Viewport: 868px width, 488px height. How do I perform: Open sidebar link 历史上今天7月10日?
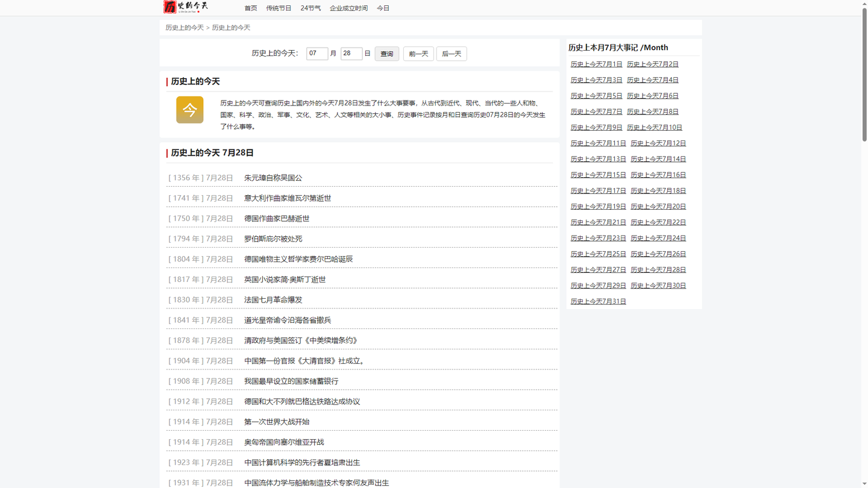(655, 127)
